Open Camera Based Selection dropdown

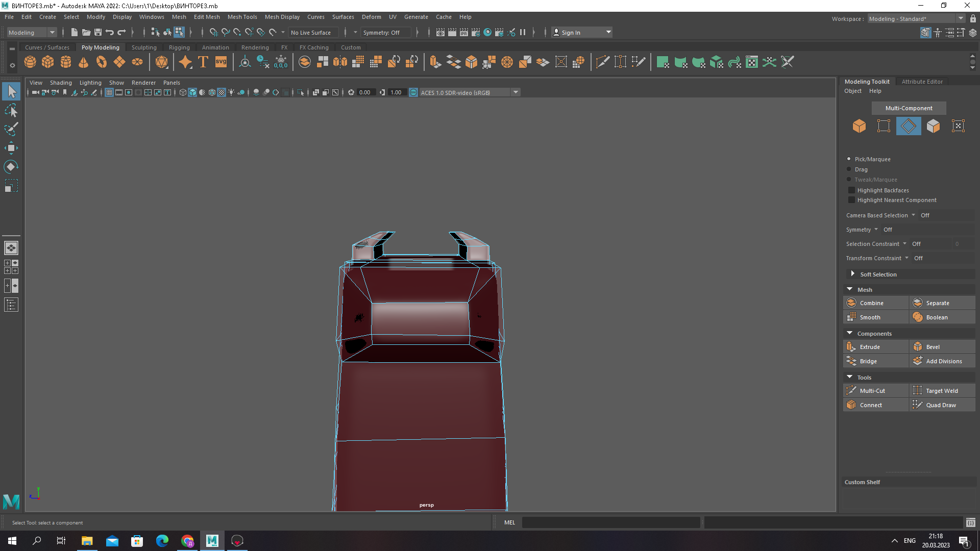880,215
